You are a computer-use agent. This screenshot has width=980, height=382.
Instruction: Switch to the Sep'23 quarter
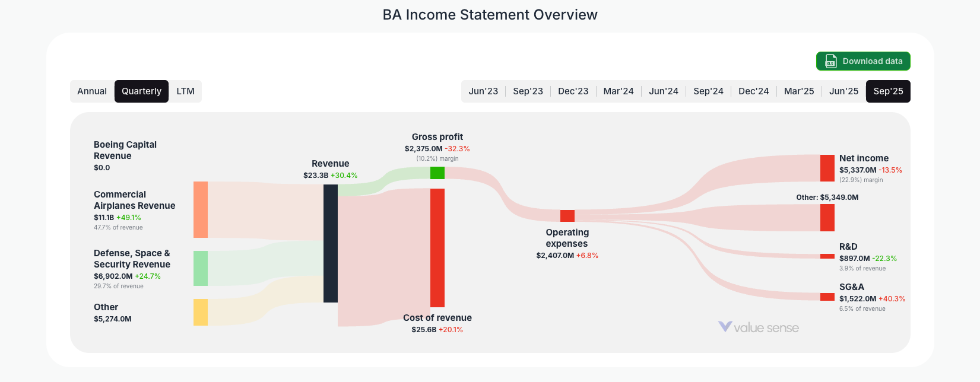[528, 91]
